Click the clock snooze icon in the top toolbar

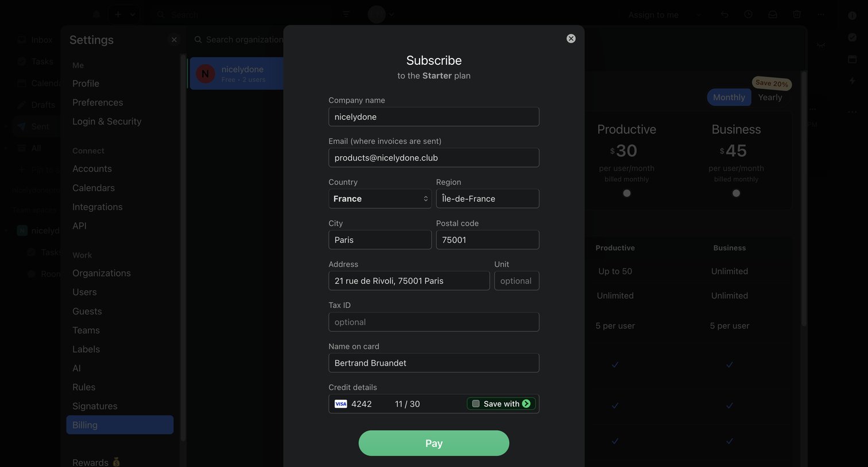pyautogui.click(x=749, y=14)
